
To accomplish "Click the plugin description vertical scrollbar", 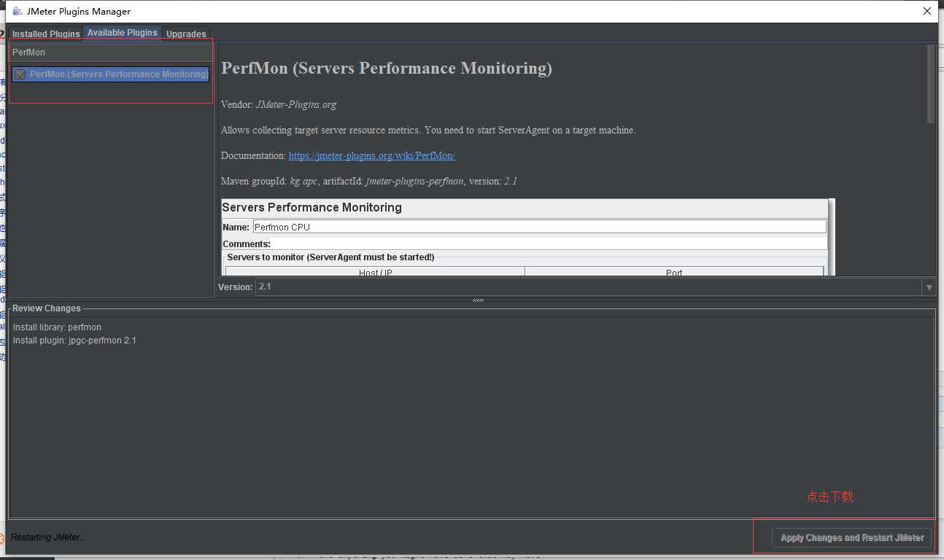I will (930, 84).
